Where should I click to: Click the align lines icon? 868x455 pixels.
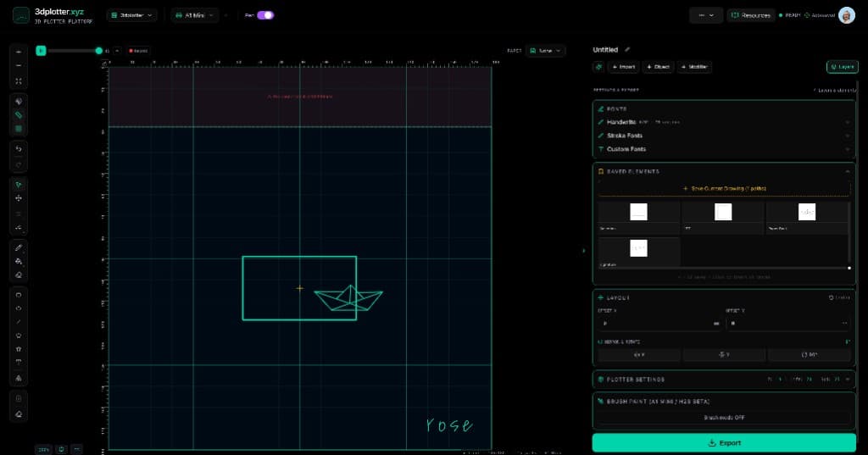(19, 214)
